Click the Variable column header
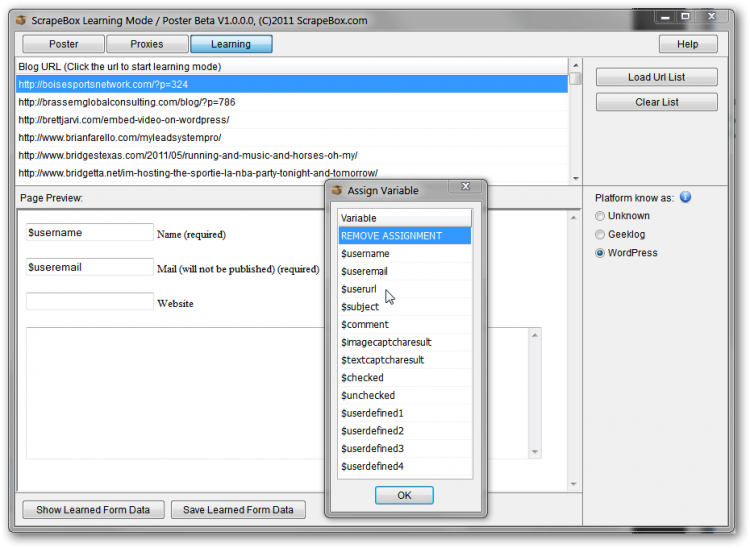 pos(405,218)
